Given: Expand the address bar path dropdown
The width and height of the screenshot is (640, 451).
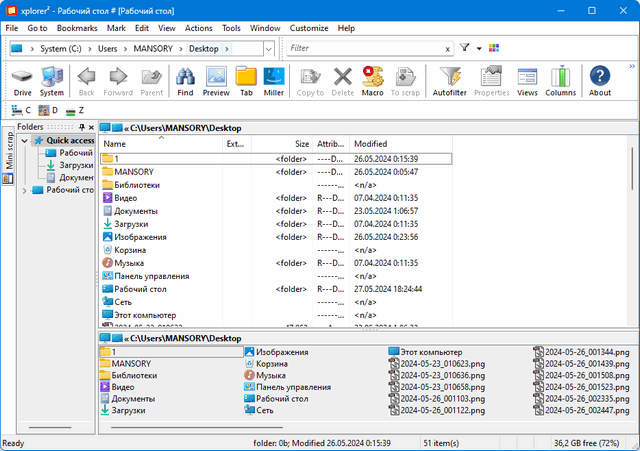Looking at the screenshot, I should coord(269,48).
